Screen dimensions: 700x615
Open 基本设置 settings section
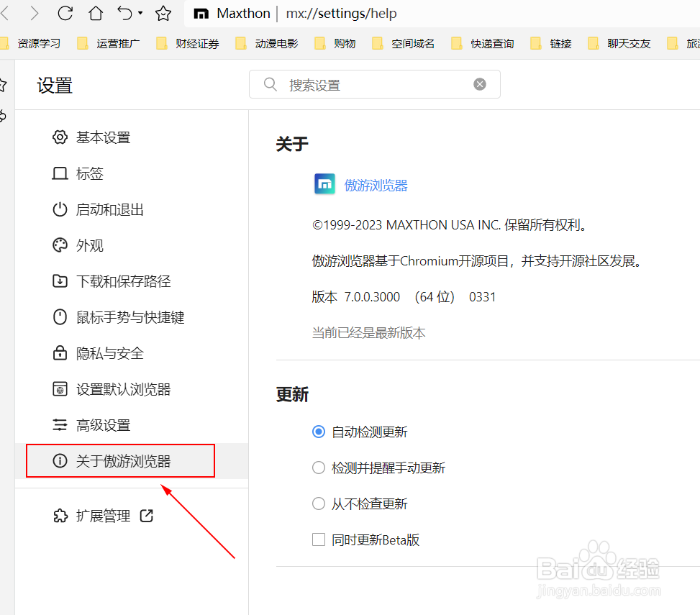(103, 137)
